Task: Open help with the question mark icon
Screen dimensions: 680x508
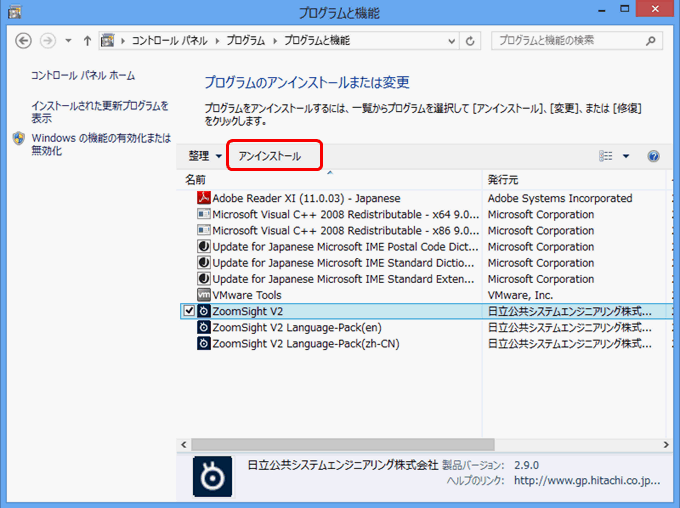Action: click(x=653, y=156)
